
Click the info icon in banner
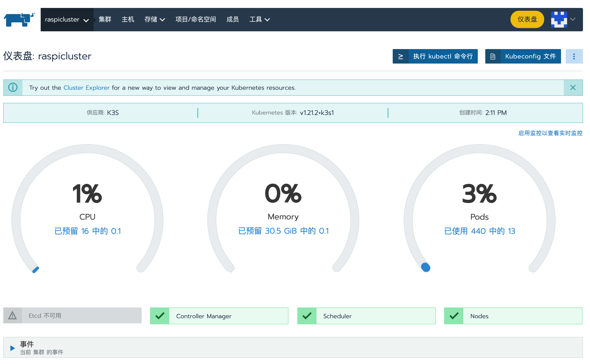pos(13,87)
